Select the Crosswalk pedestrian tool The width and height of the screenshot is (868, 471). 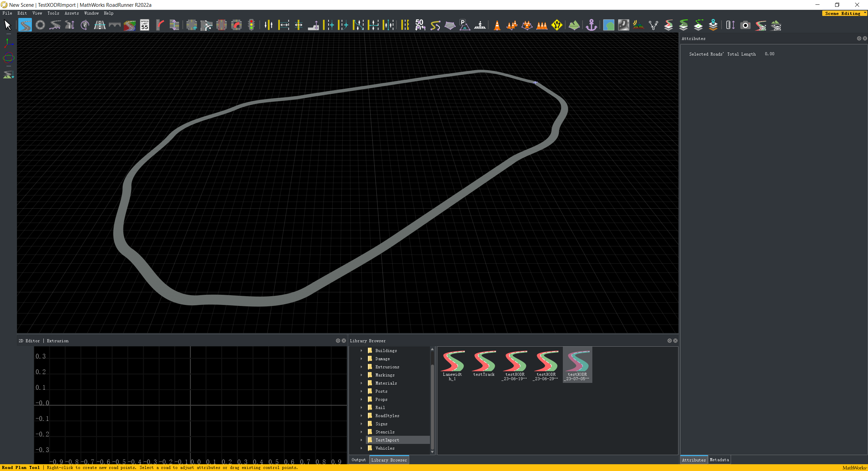[x=480, y=25]
